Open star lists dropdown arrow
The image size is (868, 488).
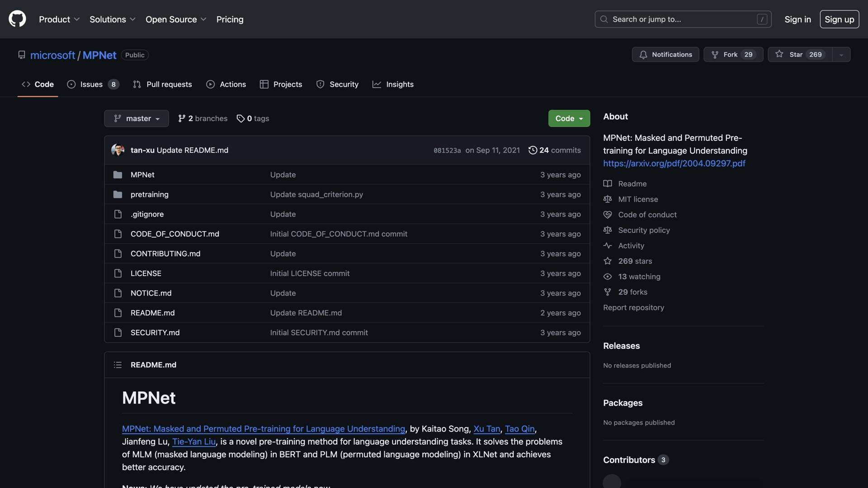[841, 55]
